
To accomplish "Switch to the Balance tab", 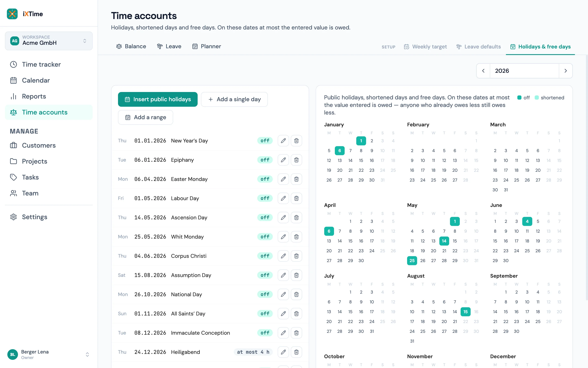I will point(131,46).
